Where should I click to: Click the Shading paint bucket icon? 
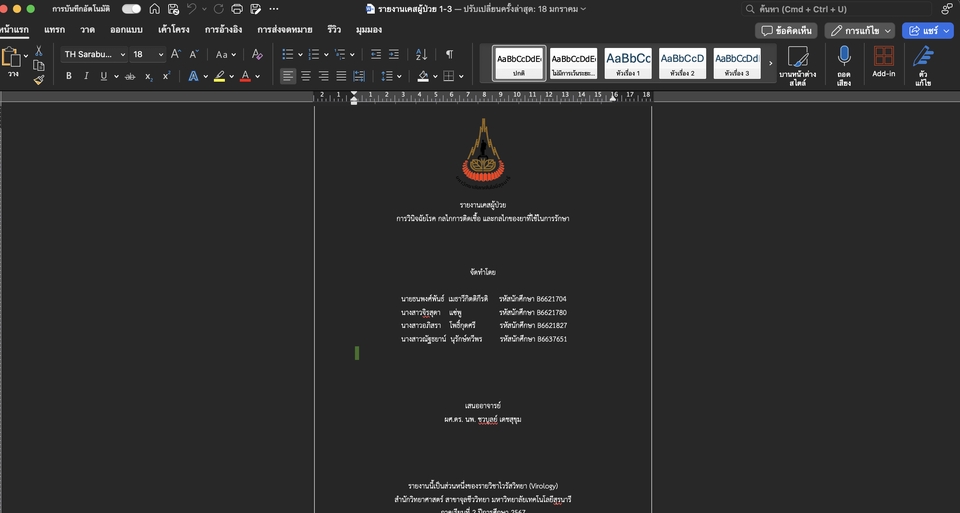[423, 76]
